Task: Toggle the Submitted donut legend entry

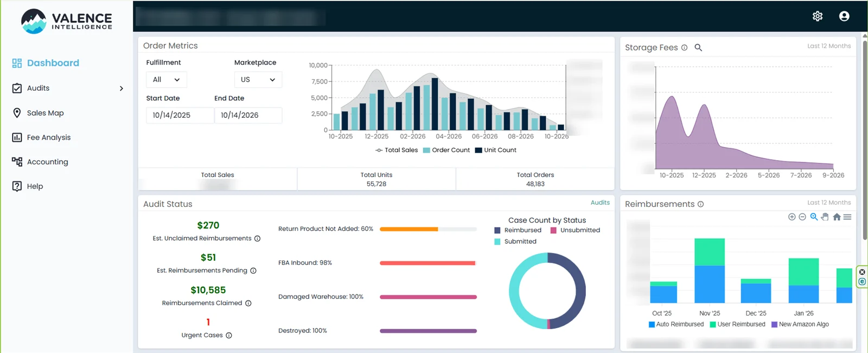Action: pos(515,242)
